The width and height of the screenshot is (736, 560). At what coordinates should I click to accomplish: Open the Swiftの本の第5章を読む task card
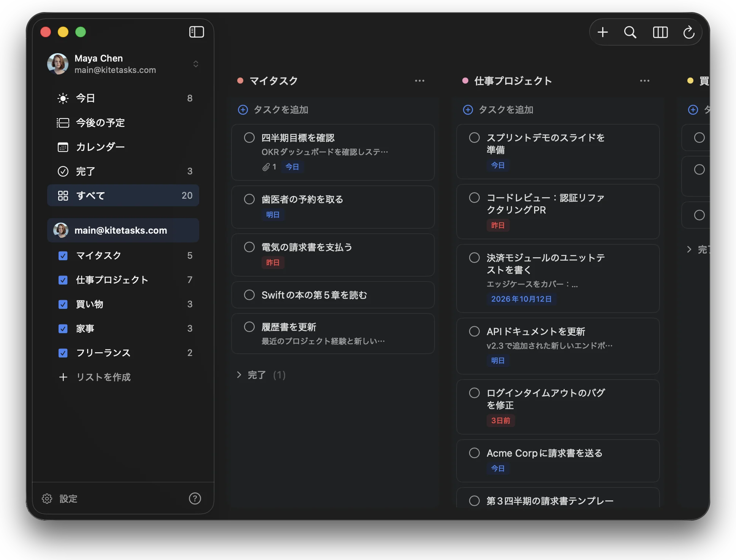click(333, 295)
